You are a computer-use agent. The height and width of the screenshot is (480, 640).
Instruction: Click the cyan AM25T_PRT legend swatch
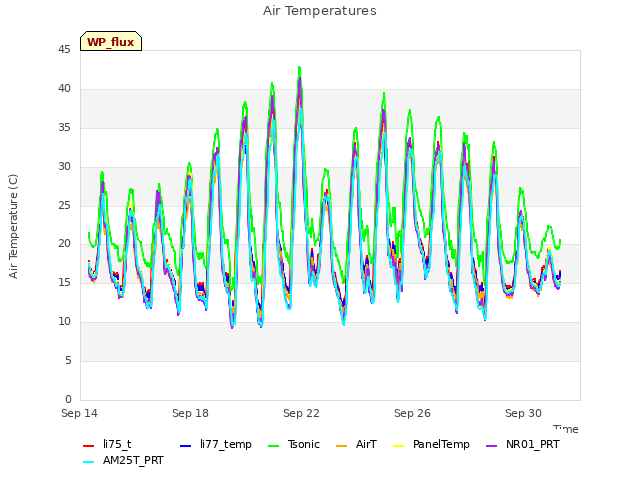[89, 462]
